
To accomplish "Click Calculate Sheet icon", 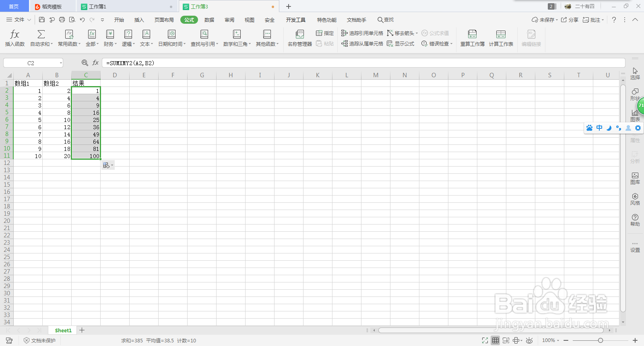I will point(501,34).
